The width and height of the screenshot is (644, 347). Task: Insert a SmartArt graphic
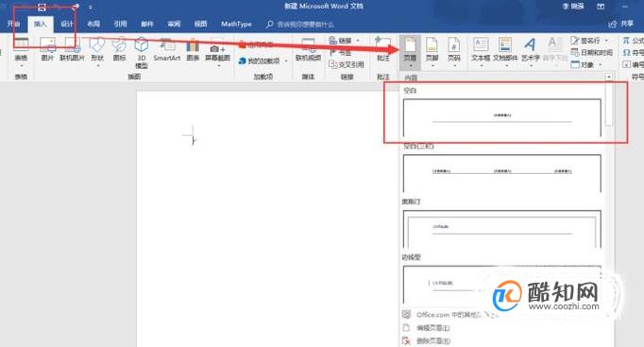167,49
